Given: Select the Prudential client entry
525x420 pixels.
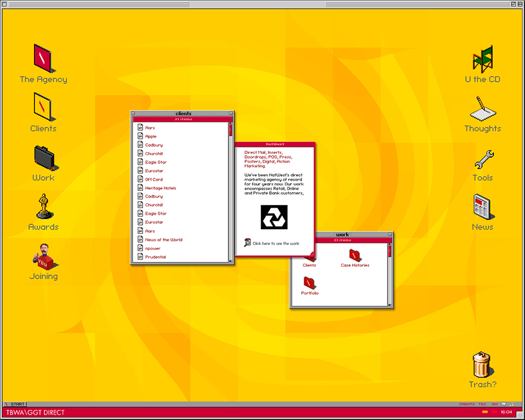Looking at the screenshot, I should 152,257.
